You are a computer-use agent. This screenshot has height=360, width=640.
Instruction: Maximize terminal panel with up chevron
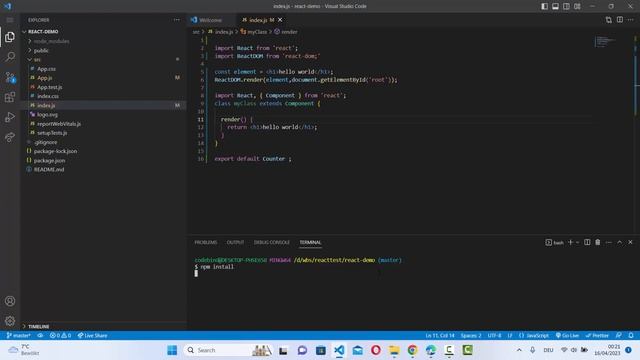[619, 242]
